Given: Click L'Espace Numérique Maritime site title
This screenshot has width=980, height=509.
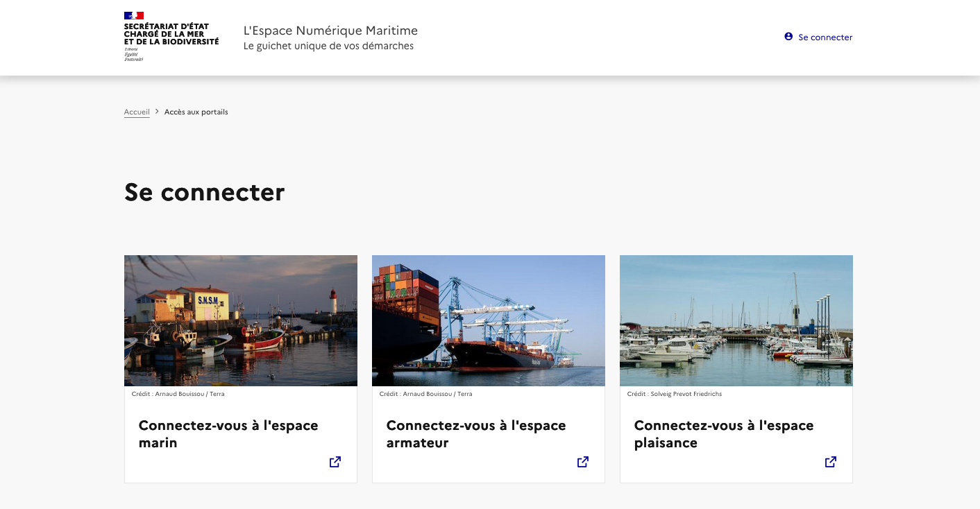Looking at the screenshot, I should (330, 31).
